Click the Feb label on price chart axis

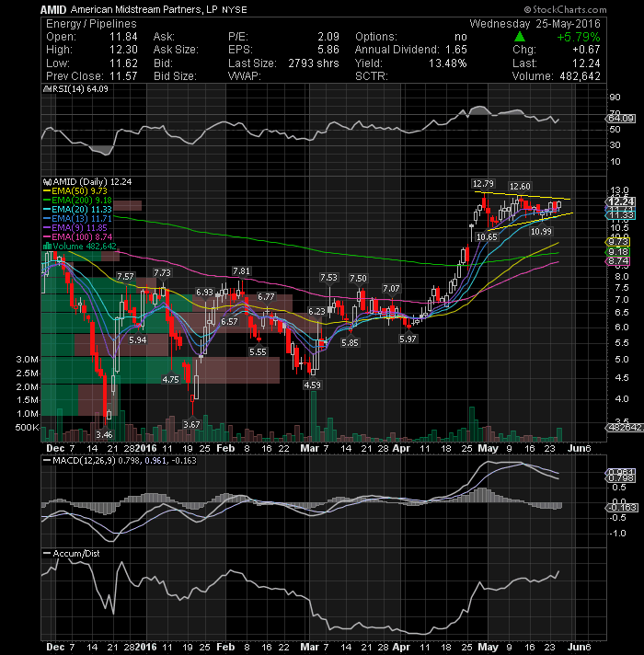point(225,448)
